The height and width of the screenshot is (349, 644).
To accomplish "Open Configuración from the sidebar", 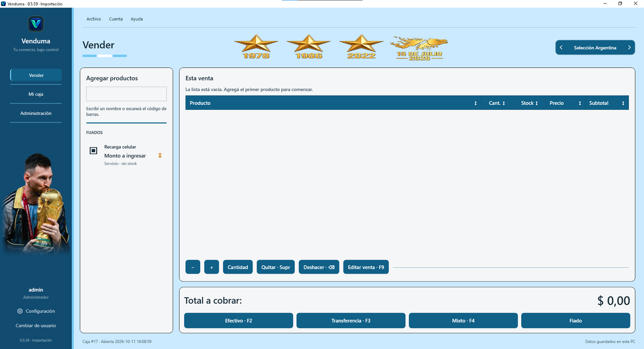I will pyautogui.click(x=36, y=311).
